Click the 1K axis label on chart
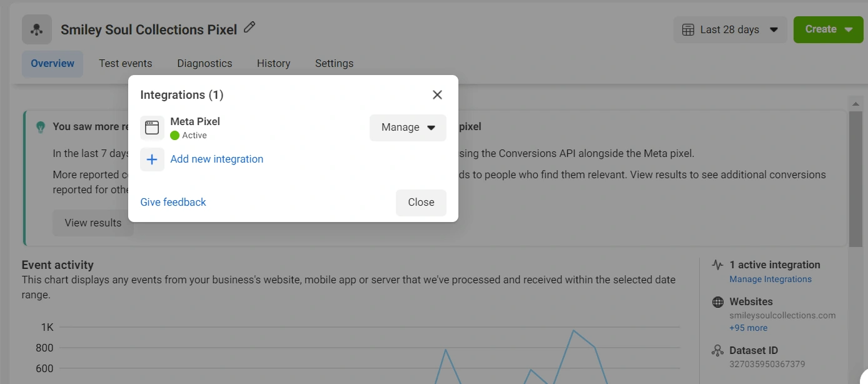Viewport: 868px width, 384px height. pos(48,328)
